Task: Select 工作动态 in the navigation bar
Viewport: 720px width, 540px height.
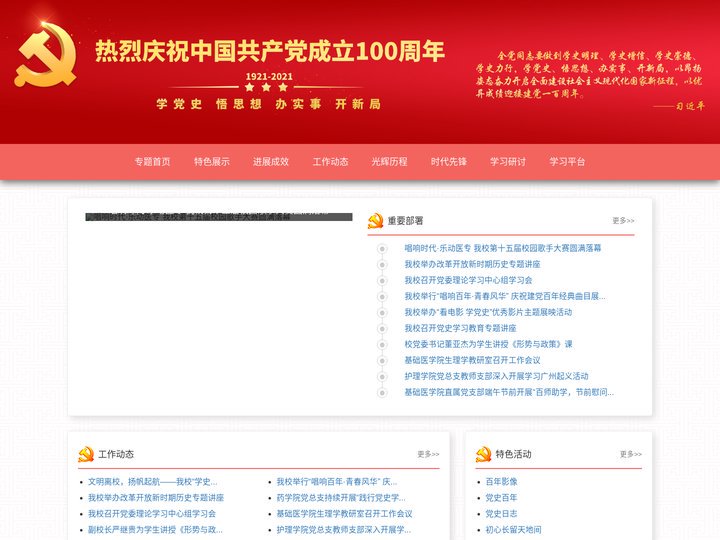Action: click(x=330, y=162)
